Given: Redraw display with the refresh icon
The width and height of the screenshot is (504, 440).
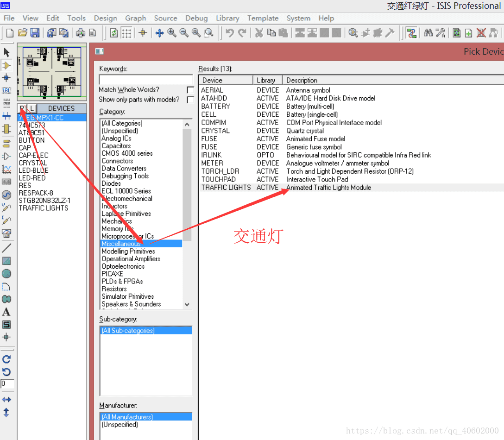Looking at the screenshot, I should pyautogui.click(x=114, y=33).
